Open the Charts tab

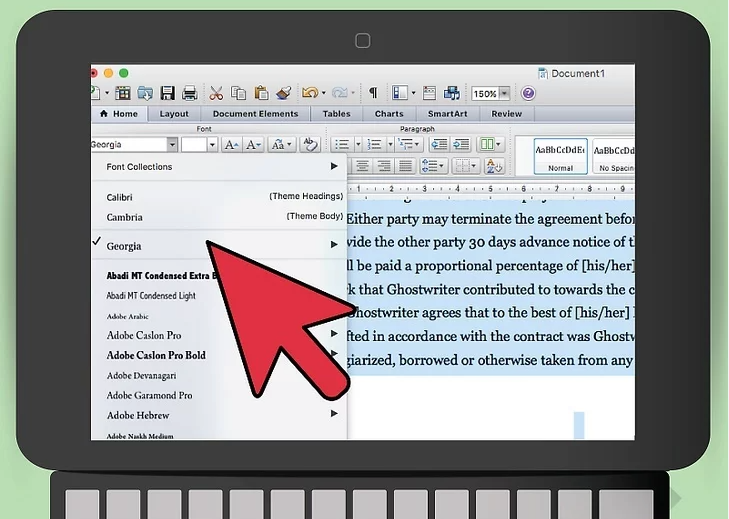pyautogui.click(x=389, y=114)
